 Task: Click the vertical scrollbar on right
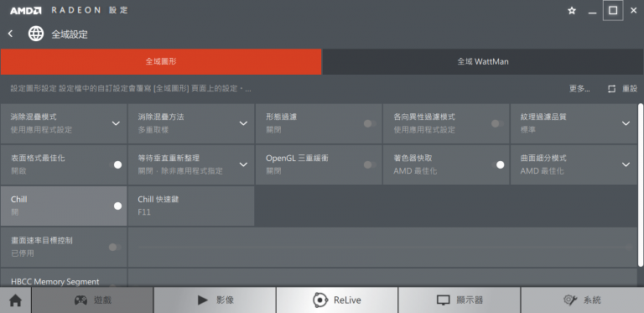pos(641,185)
